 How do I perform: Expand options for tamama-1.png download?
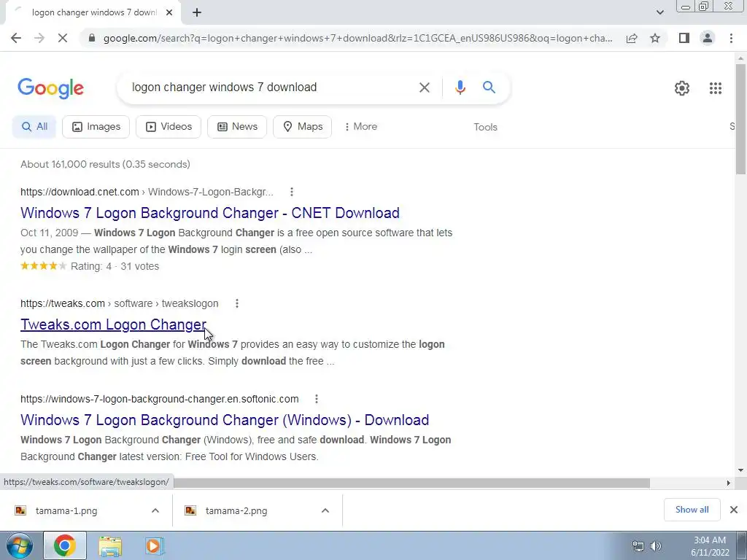point(155,510)
